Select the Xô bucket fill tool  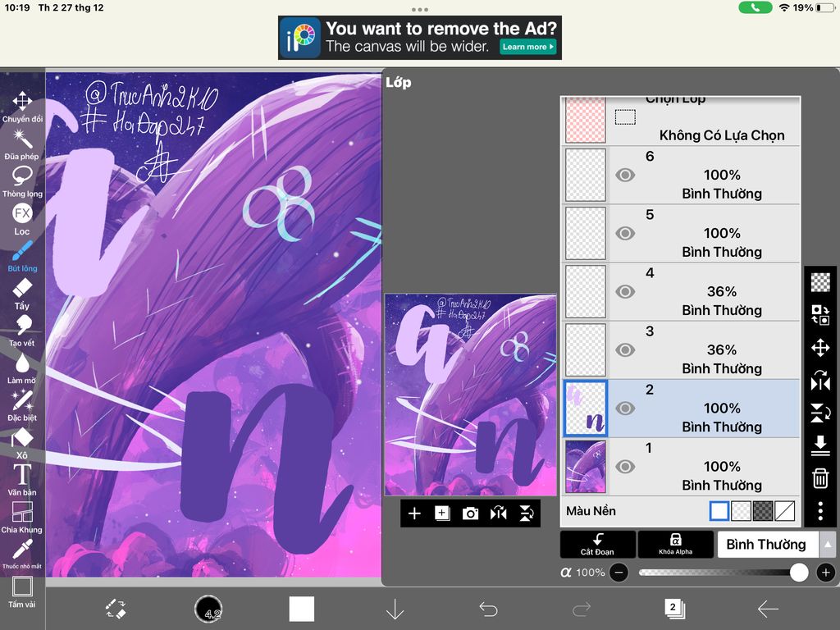click(x=22, y=444)
